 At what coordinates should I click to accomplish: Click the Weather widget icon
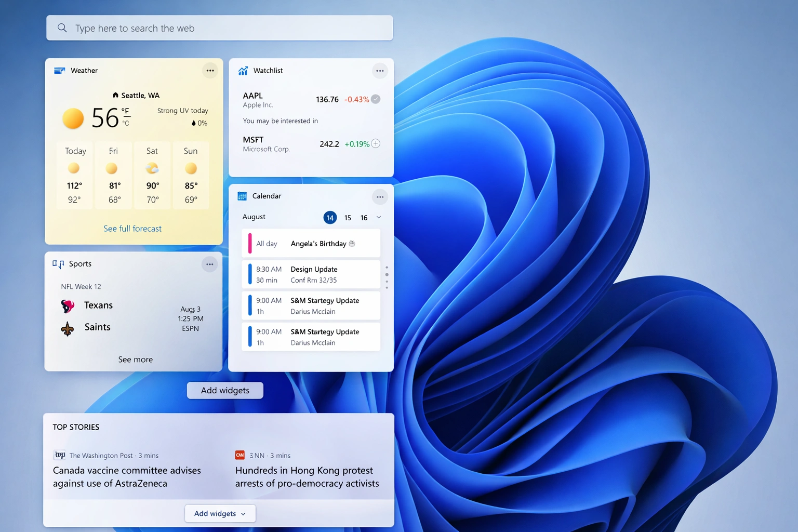59,70
